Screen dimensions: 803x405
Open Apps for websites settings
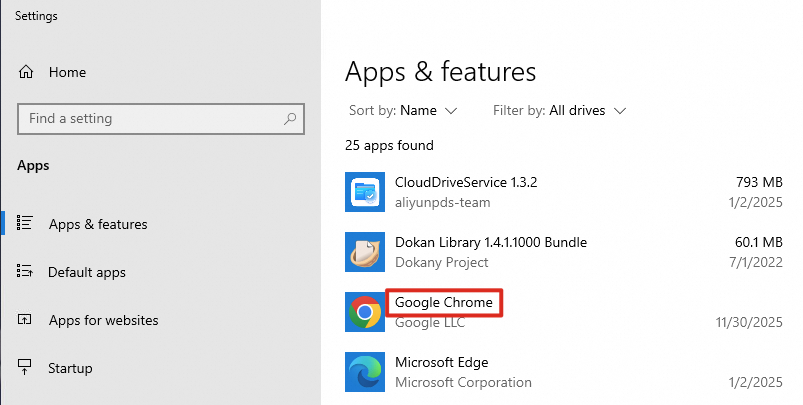[103, 320]
